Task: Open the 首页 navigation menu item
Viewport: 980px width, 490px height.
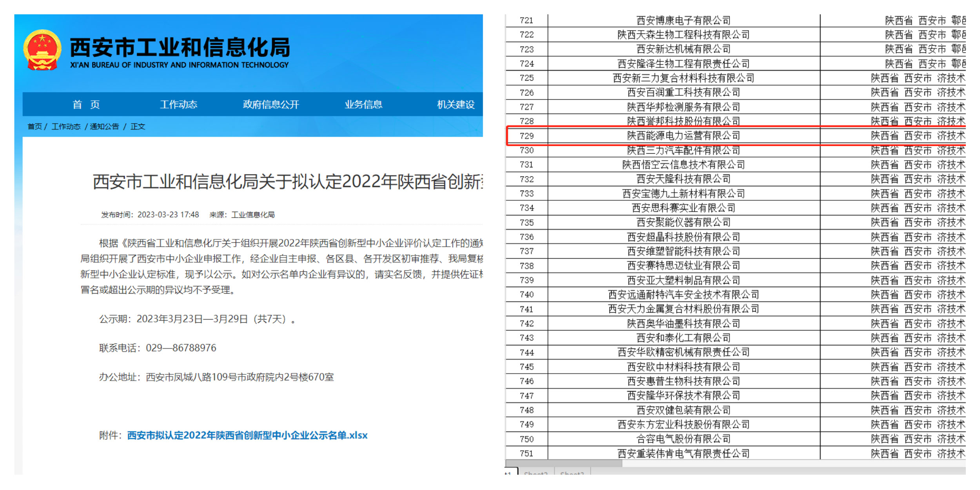Action: click(86, 104)
